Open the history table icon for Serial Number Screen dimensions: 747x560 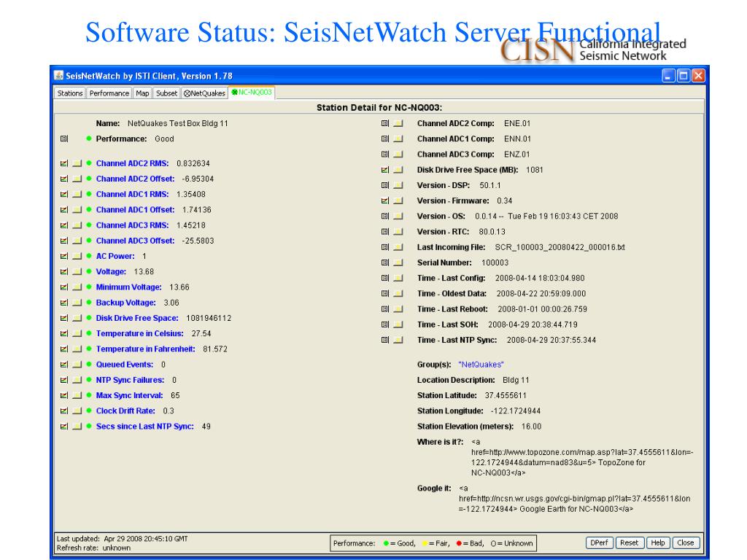[x=385, y=262]
